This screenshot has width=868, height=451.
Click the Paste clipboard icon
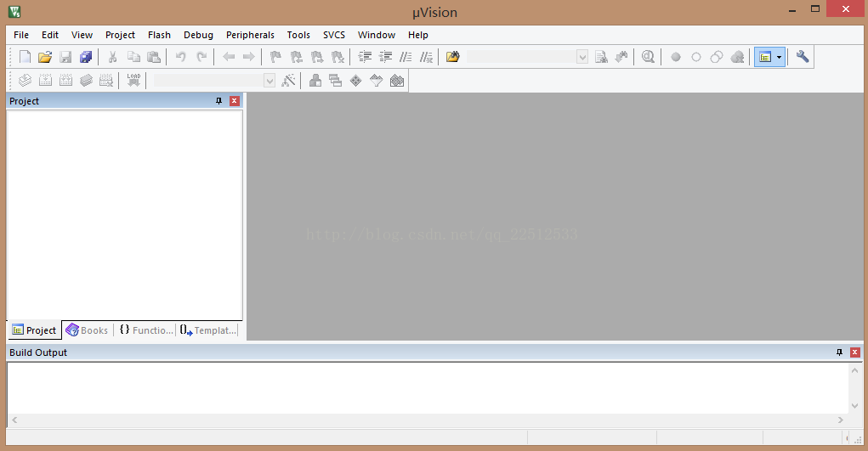tap(154, 57)
